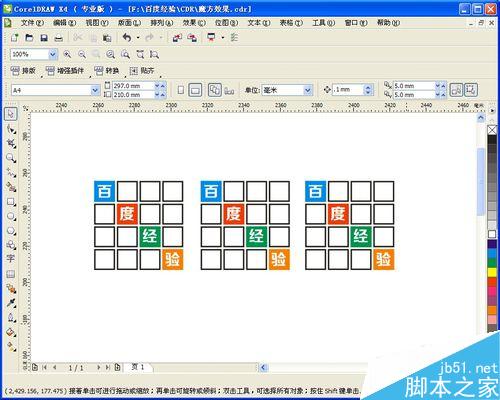Viewport: 500px width, 400px height.
Task: Open the 文件 (File) menu
Action: tap(32, 23)
